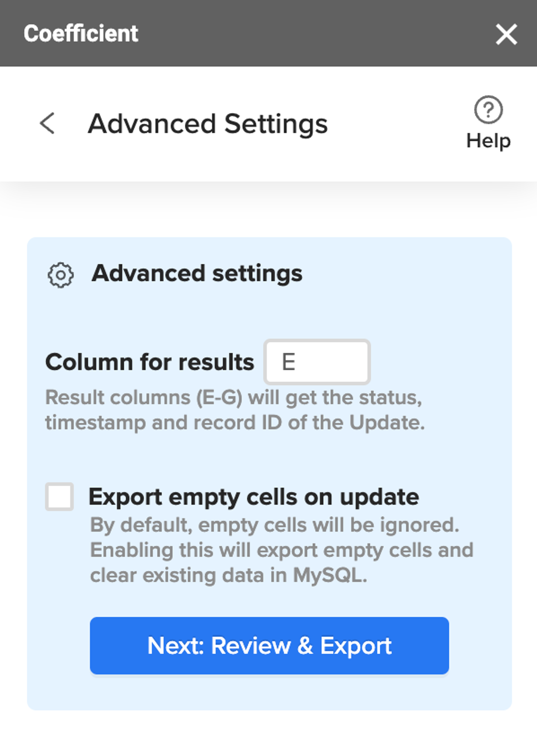Click the Coefficient logo text in the header
This screenshot has height=756, width=537.
tap(81, 33)
